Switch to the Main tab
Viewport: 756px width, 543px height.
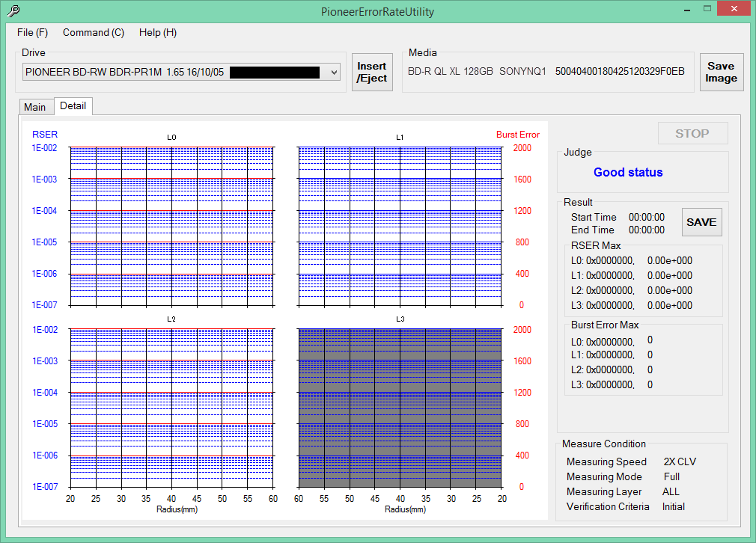pyautogui.click(x=35, y=107)
